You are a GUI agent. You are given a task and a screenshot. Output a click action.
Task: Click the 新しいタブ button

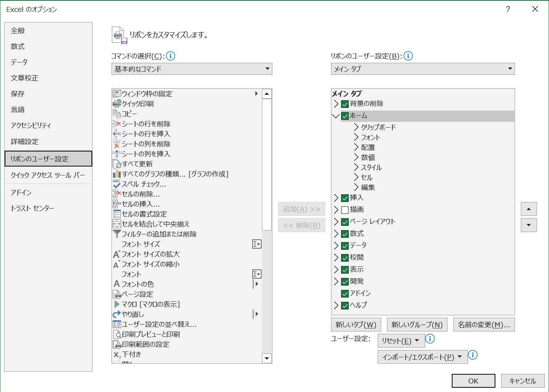click(x=356, y=325)
